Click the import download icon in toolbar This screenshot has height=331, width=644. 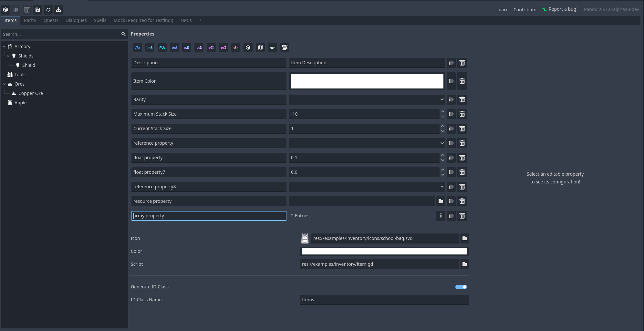pyautogui.click(x=58, y=10)
